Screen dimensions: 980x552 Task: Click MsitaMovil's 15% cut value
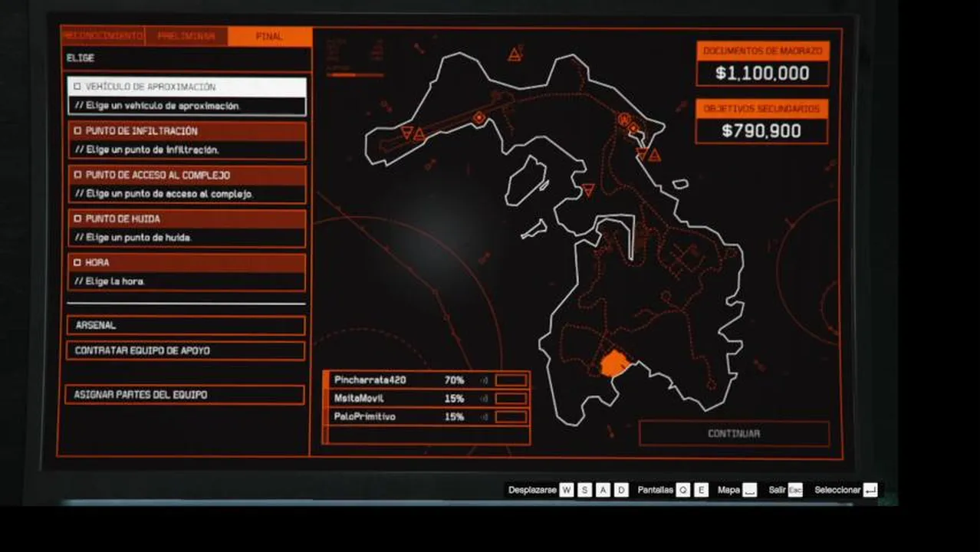454,399
